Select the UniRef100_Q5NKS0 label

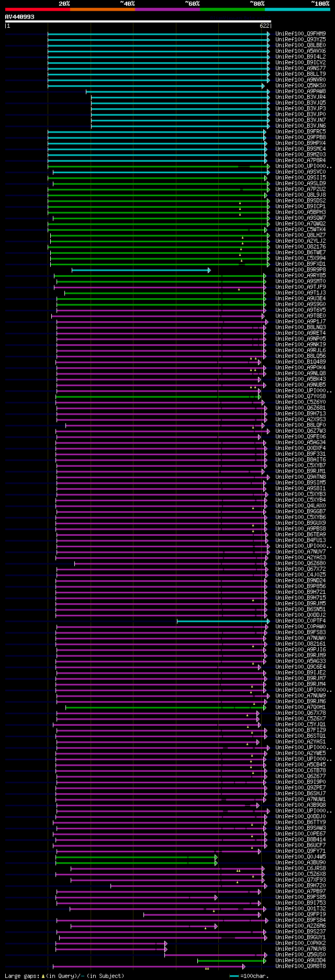point(300,86)
